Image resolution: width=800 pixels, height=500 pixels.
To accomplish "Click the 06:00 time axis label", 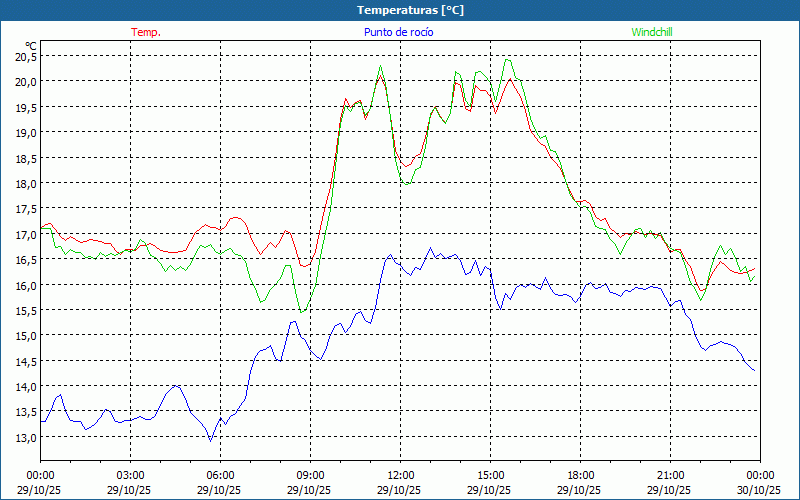I will (220, 475).
